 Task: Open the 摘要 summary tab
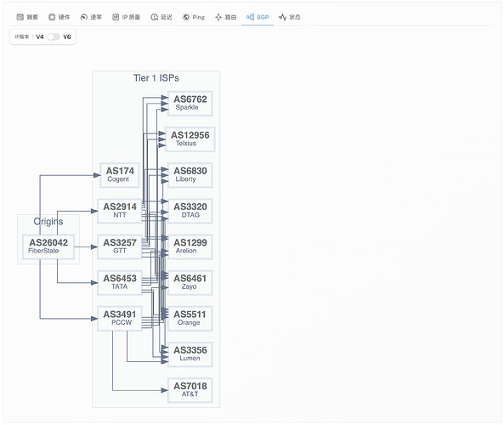click(x=27, y=17)
